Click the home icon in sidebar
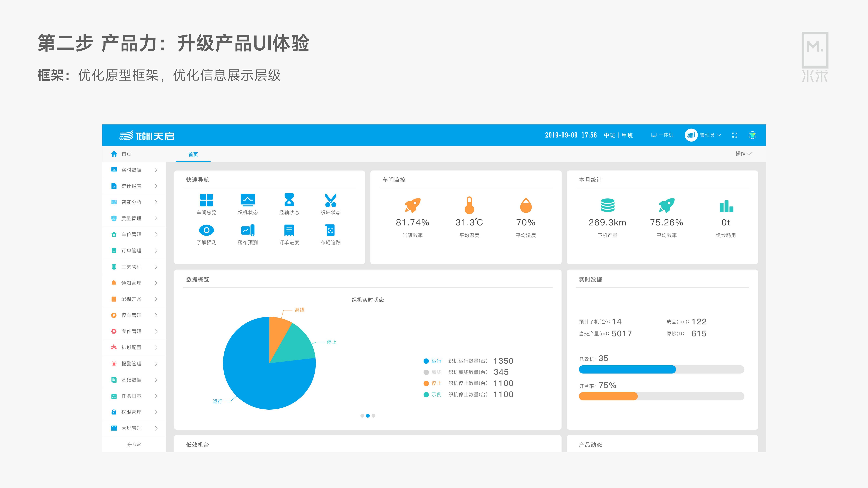Image resolution: width=868 pixels, height=488 pixels. (114, 154)
